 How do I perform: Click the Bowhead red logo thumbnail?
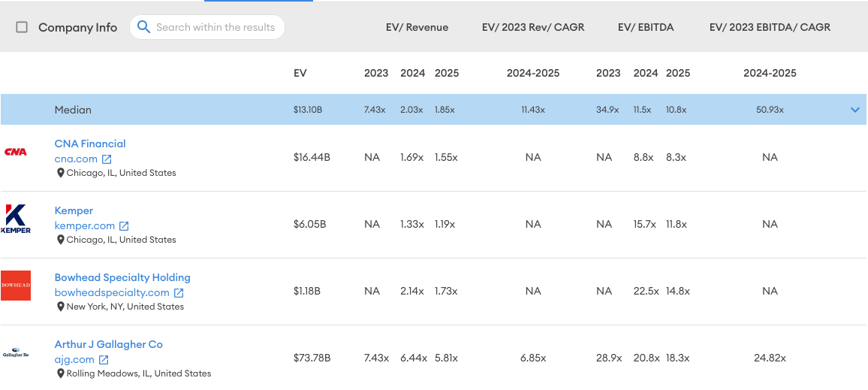[x=16, y=286]
